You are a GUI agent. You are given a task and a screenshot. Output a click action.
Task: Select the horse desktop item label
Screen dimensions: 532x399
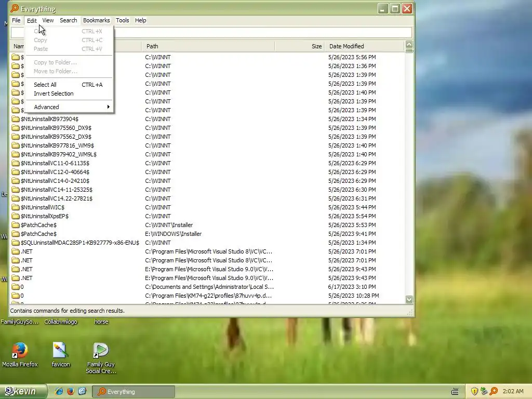101,322
